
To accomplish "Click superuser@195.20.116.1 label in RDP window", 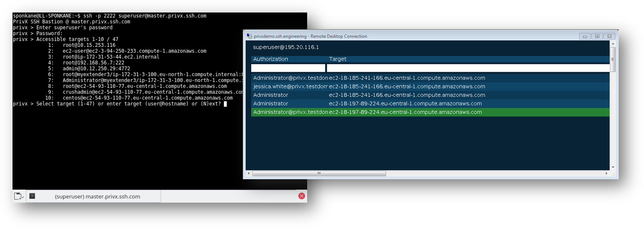I will pos(286,47).
